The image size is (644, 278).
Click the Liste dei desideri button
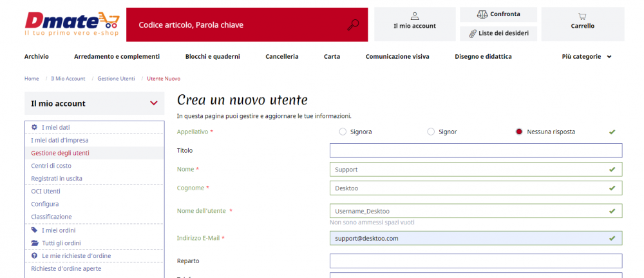[498, 34]
